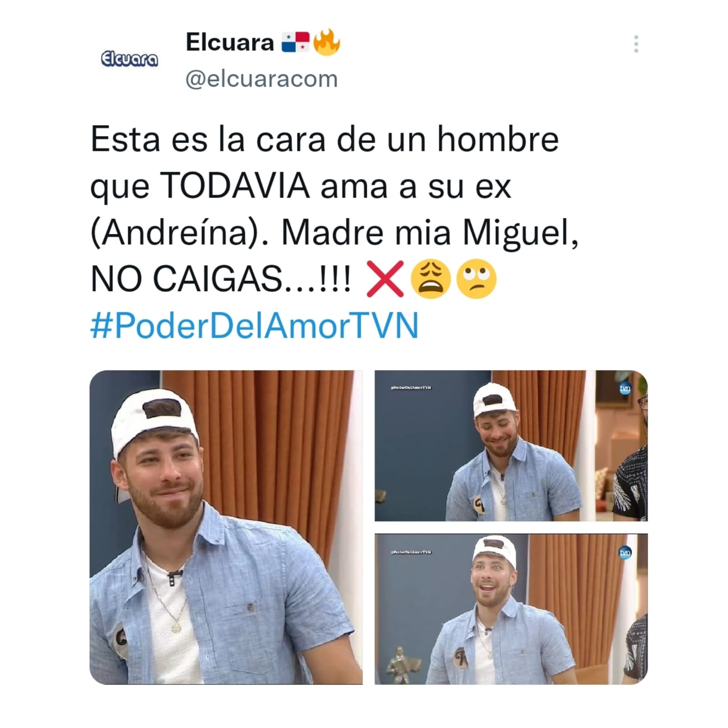Open the #PoderDelAmorTVN hashtag
The image size is (728, 728).
click(x=254, y=325)
